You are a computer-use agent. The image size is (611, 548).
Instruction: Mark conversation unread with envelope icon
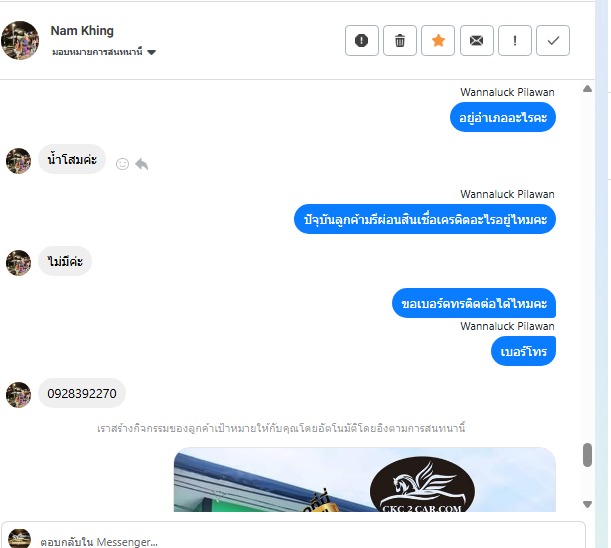point(477,41)
